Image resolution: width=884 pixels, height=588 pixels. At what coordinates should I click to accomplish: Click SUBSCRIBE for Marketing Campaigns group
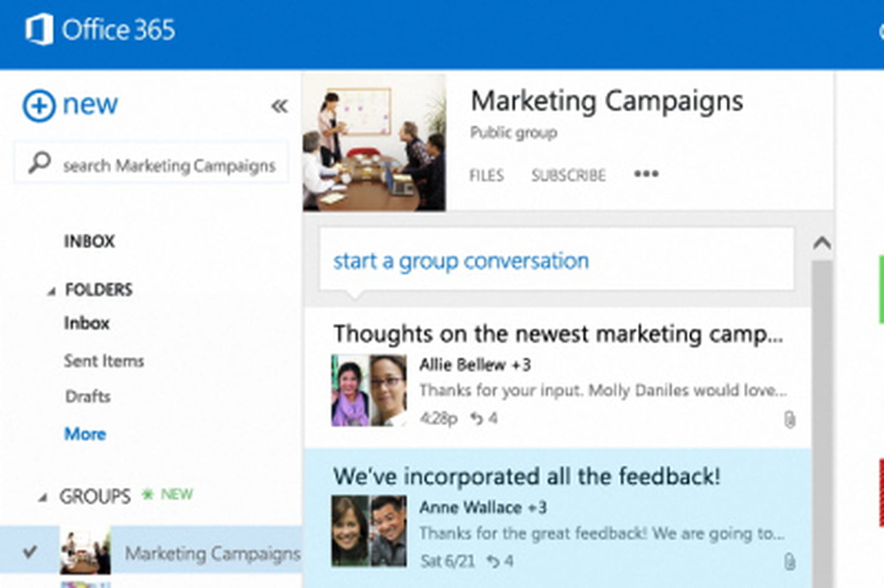click(568, 176)
